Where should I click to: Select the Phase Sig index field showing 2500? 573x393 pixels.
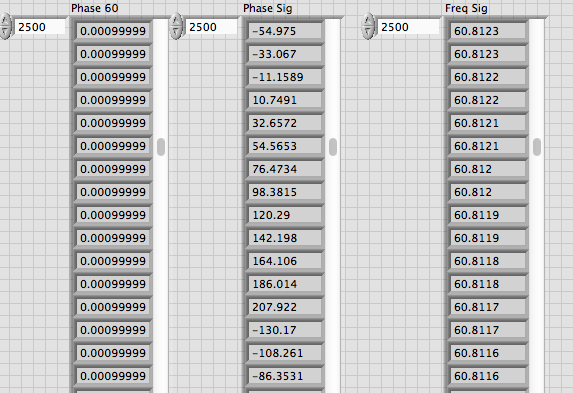pos(211,27)
